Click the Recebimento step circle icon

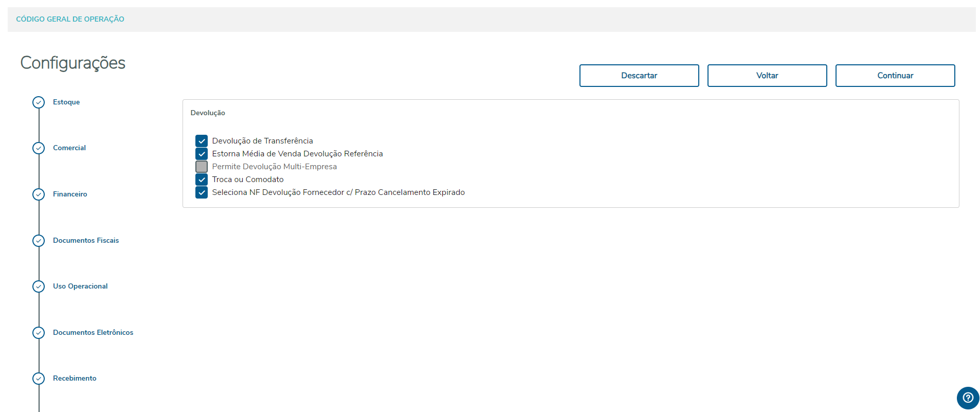(39, 379)
